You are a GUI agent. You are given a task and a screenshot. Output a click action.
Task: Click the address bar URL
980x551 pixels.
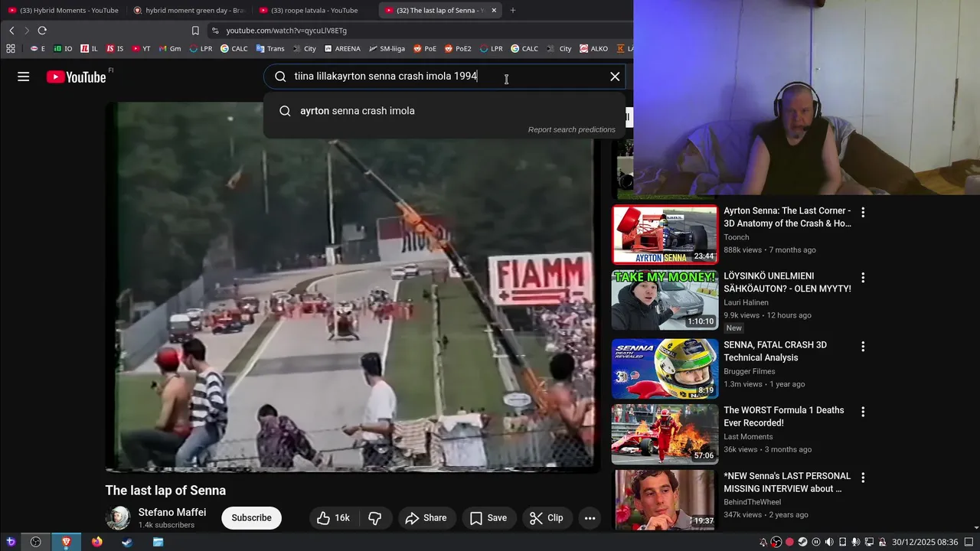(x=286, y=31)
